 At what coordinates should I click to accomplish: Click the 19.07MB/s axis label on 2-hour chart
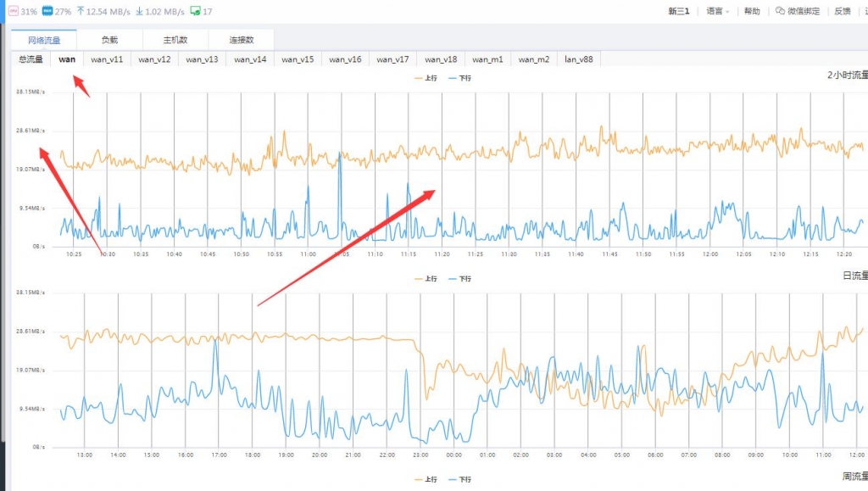[x=31, y=169]
